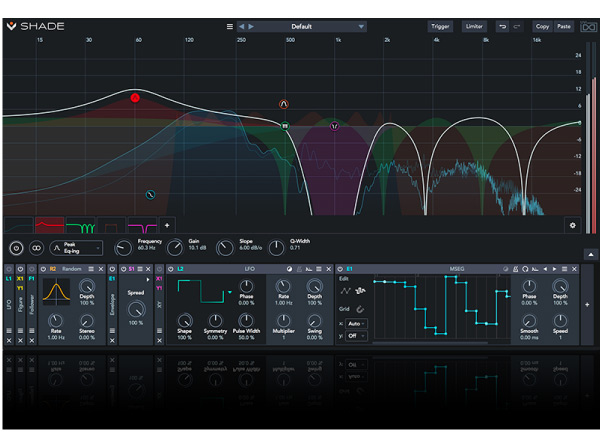Click the Slope knob
600x444 pixels.
click(x=225, y=248)
